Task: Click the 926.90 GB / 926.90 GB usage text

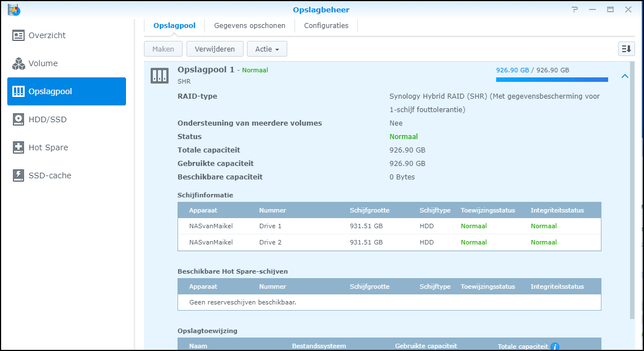Action: click(533, 70)
